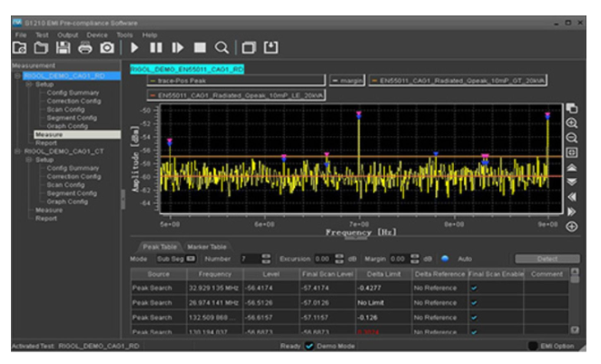Viewport: 601px width, 364px height.
Task: Open the Tools menu
Action: coord(124,34)
